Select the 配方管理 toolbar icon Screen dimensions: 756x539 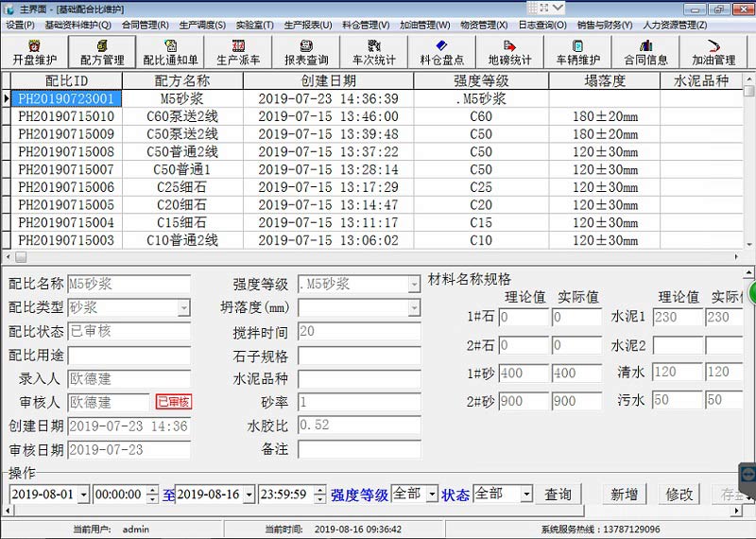(x=102, y=52)
